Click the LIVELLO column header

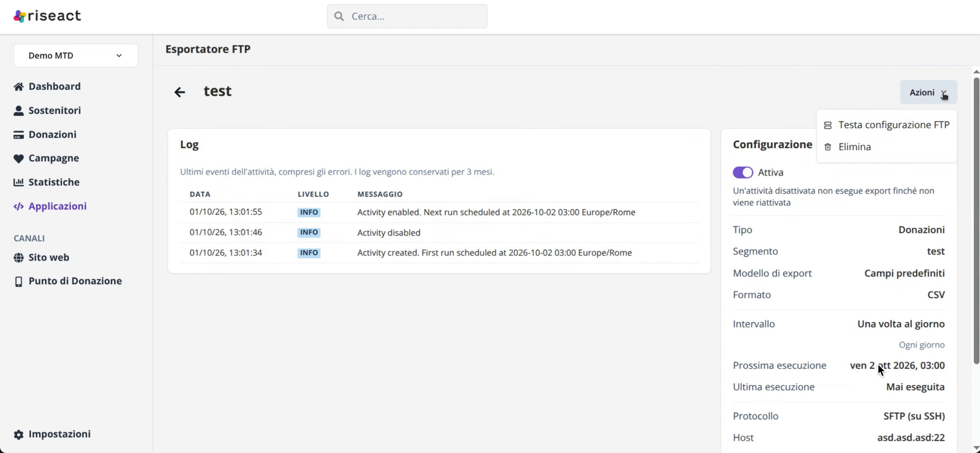pyautogui.click(x=314, y=194)
